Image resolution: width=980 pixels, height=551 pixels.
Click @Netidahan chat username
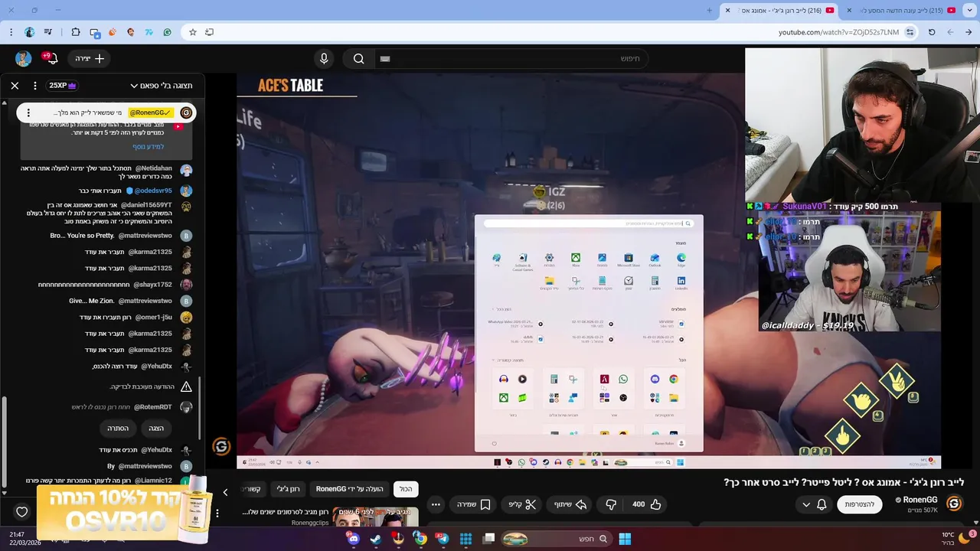click(154, 168)
